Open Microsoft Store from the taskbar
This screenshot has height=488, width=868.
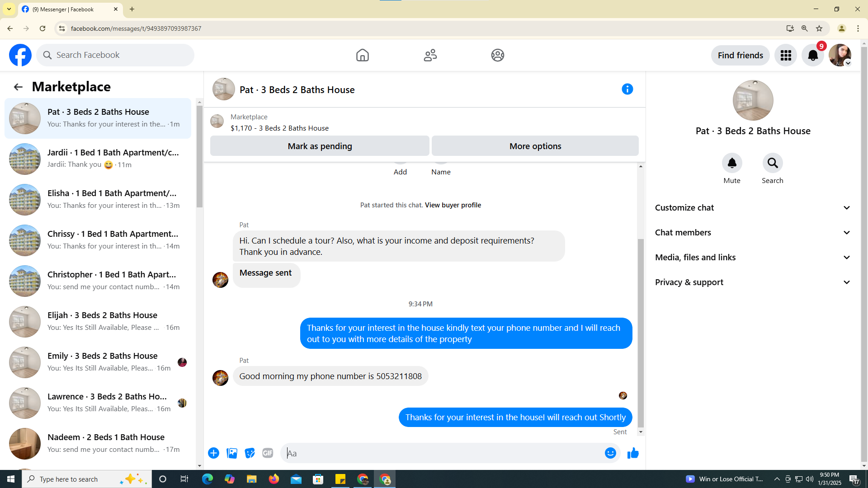[x=318, y=479]
